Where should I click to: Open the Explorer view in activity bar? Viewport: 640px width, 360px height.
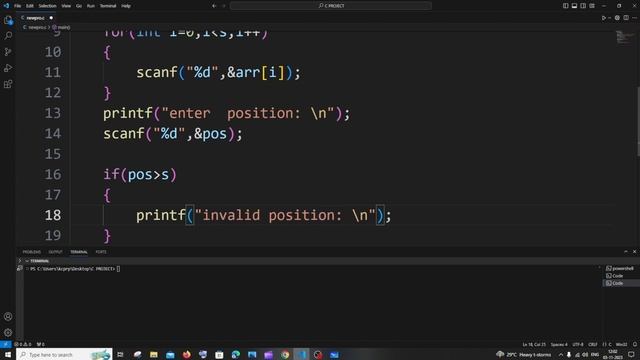click(x=8, y=20)
